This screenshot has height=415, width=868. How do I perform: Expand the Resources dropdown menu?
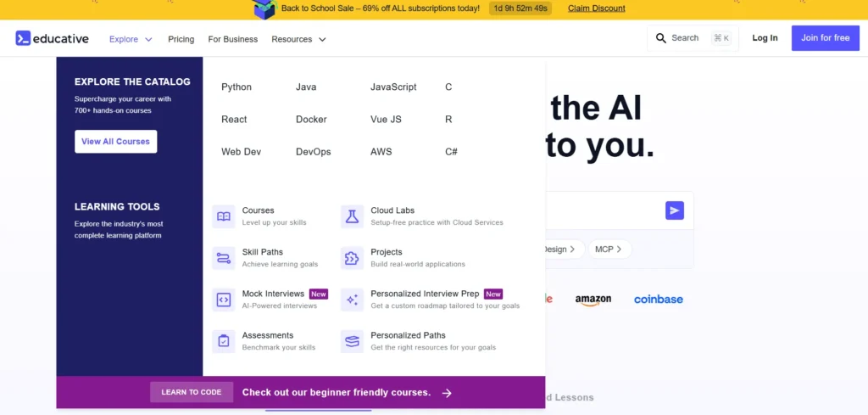[x=298, y=39]
